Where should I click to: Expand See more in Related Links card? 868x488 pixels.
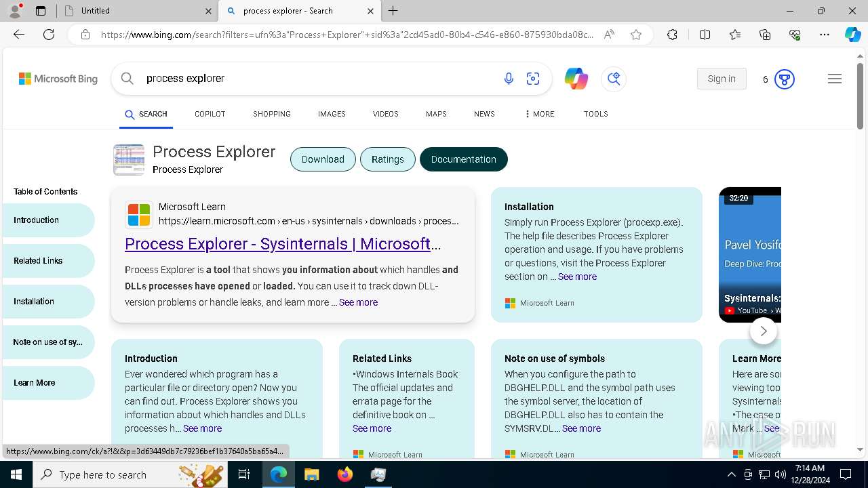pos(372,428)
